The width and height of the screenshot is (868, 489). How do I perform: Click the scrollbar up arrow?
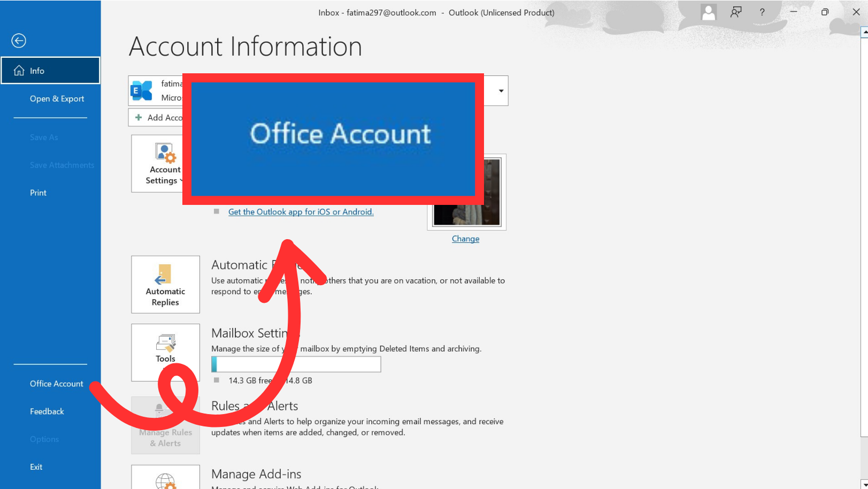[864, 32]
